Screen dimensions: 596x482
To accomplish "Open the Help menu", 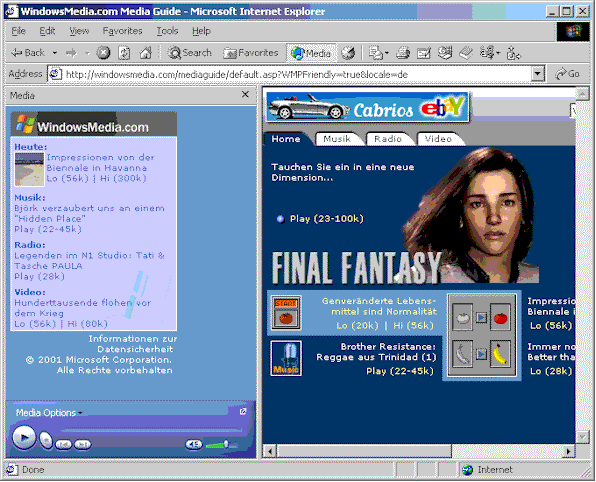I will pos(201,31).
